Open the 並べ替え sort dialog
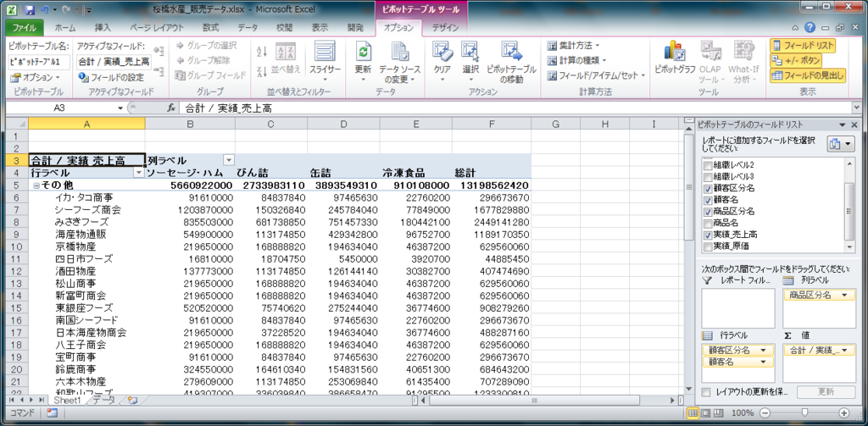This screenshot has width=868, height=426. point(286,58)
